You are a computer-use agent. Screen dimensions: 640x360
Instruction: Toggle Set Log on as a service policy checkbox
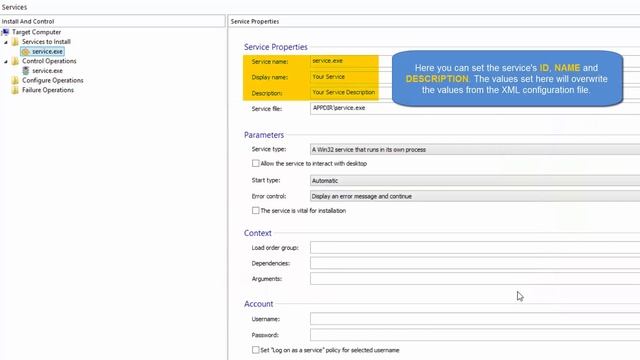[x=256, y=350]
